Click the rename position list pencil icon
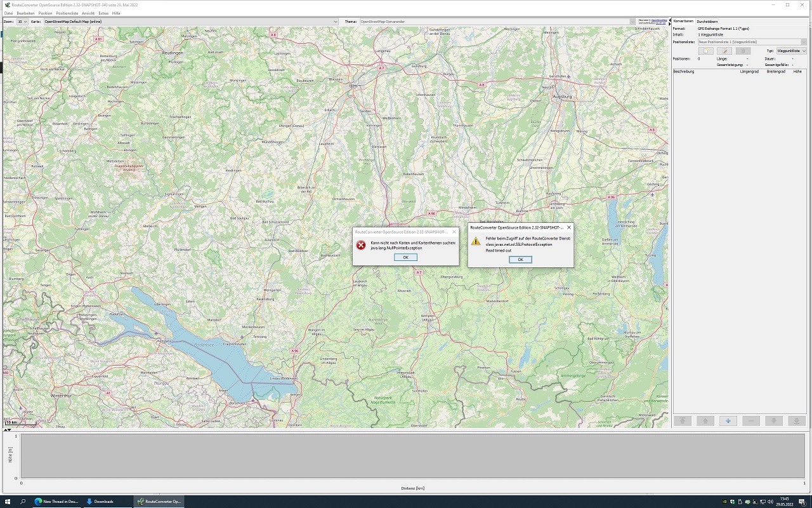The image size is (812, 508). (x=724, y=51)
